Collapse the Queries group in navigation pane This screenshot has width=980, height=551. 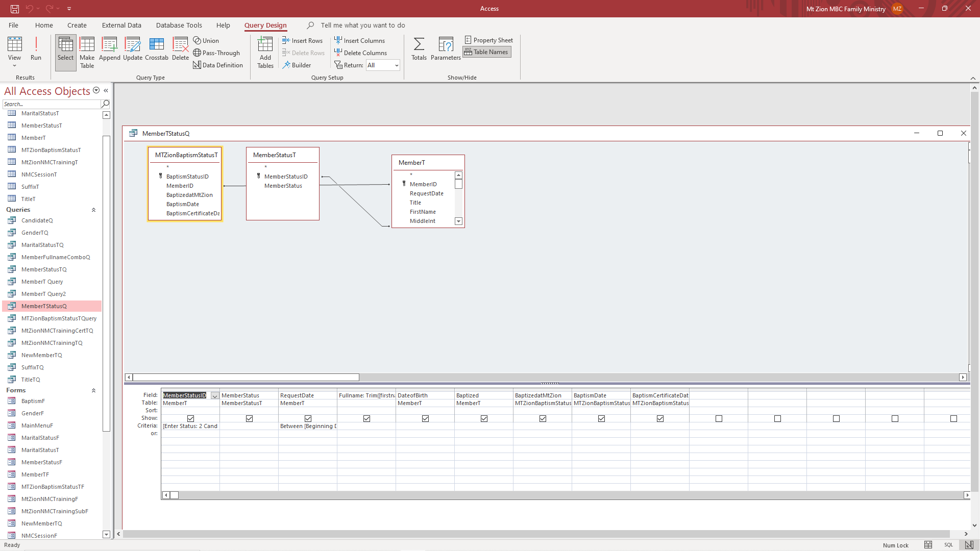(93, 210)
